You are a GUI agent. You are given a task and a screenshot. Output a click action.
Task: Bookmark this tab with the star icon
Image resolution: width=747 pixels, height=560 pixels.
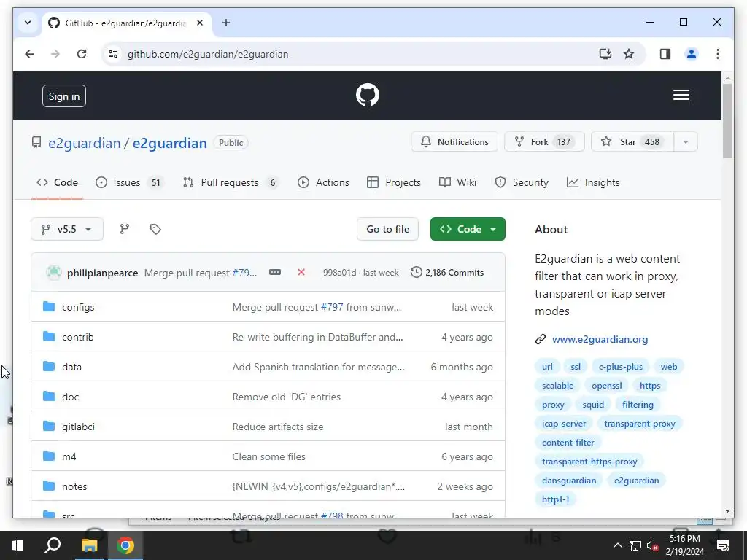pyautogui.click(x=629, y=54)
